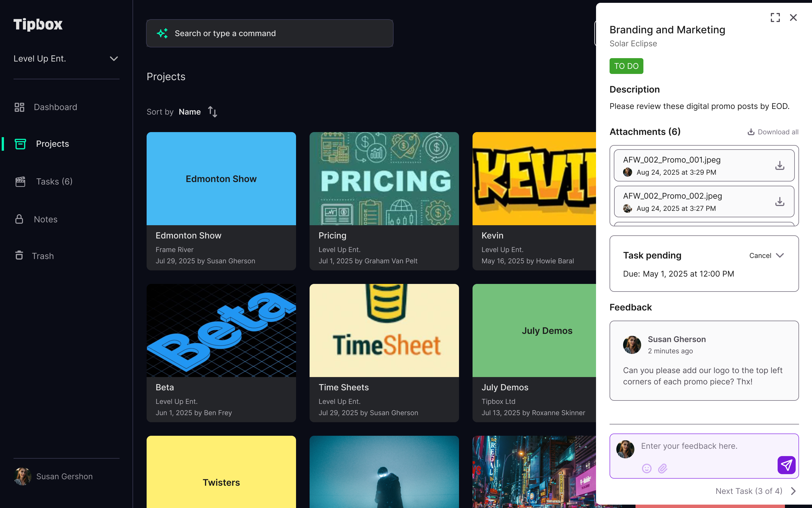Viewport: 812px width, 508px height.
Task: Click the Projects archive box icon
Action: pyautogui.click(x=21, y=144)
